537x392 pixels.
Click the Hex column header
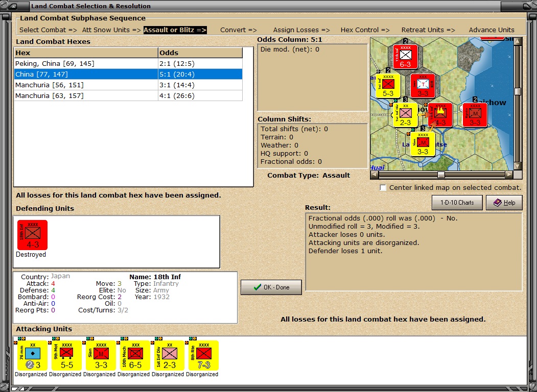tap(86, 53)
